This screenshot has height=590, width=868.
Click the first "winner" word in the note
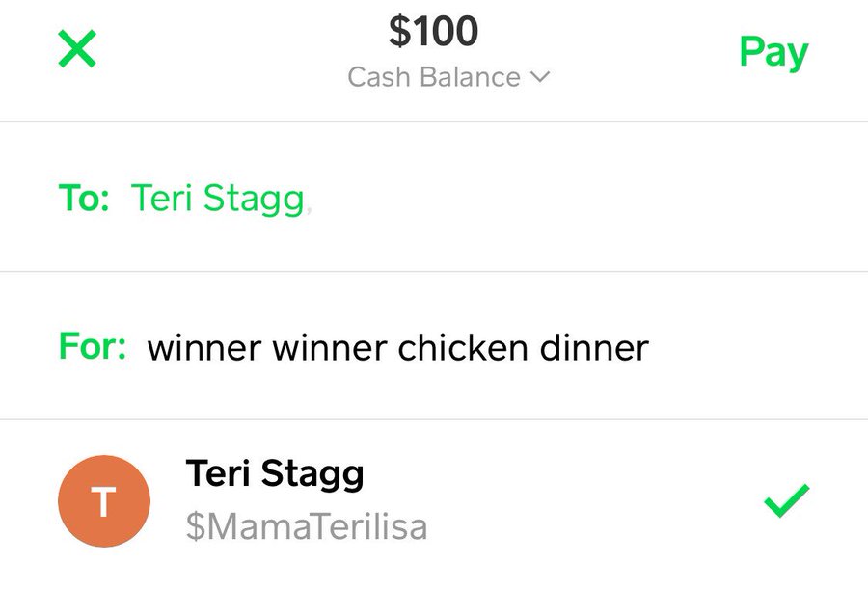[203, 347]
